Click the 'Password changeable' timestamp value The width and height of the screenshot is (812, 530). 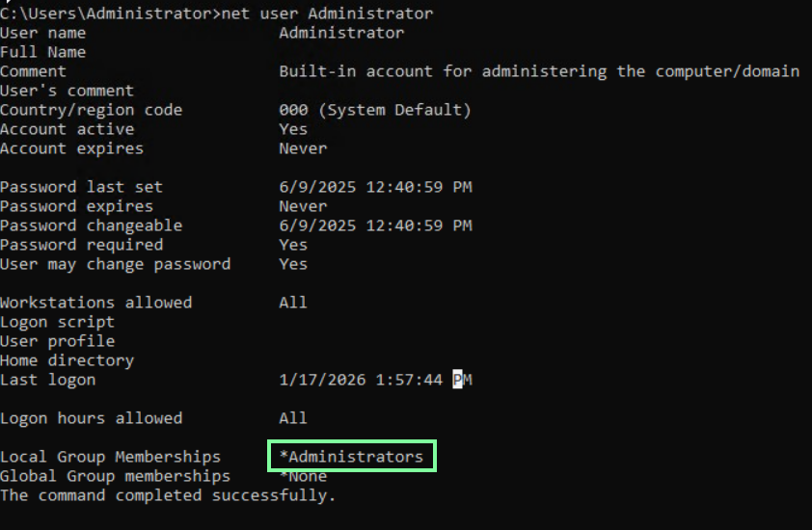click(x=374, y=225)
